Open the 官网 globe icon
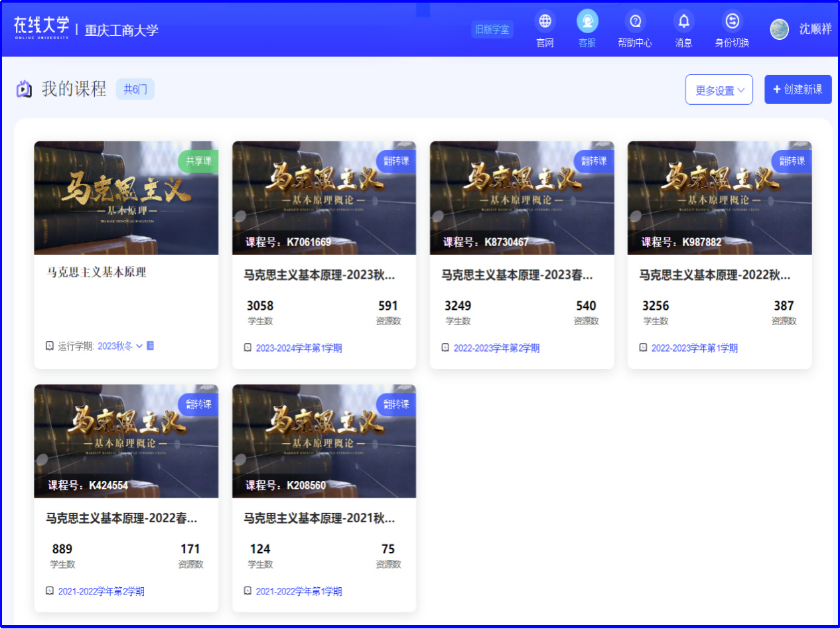 tap(545, 22)
